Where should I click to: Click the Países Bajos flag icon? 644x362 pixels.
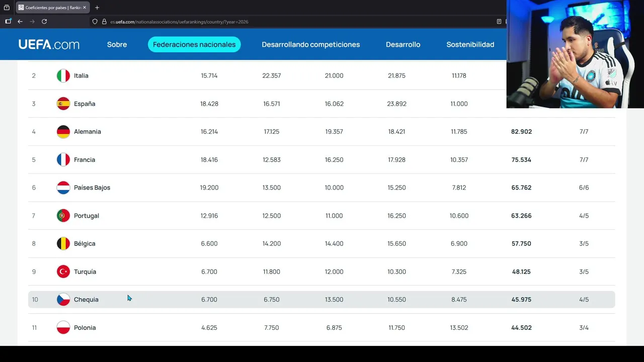pos(63,188)
